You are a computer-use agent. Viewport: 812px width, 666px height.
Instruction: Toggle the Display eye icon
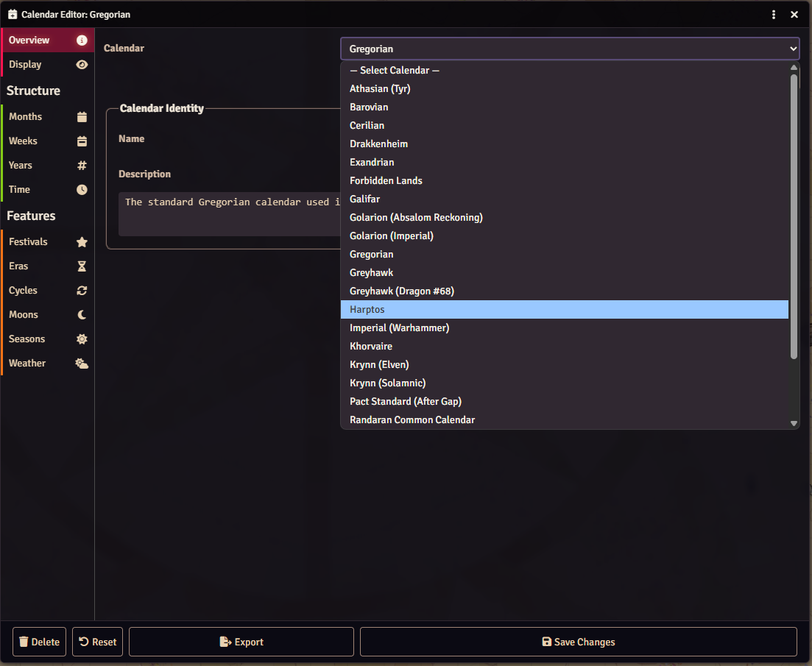81,65
